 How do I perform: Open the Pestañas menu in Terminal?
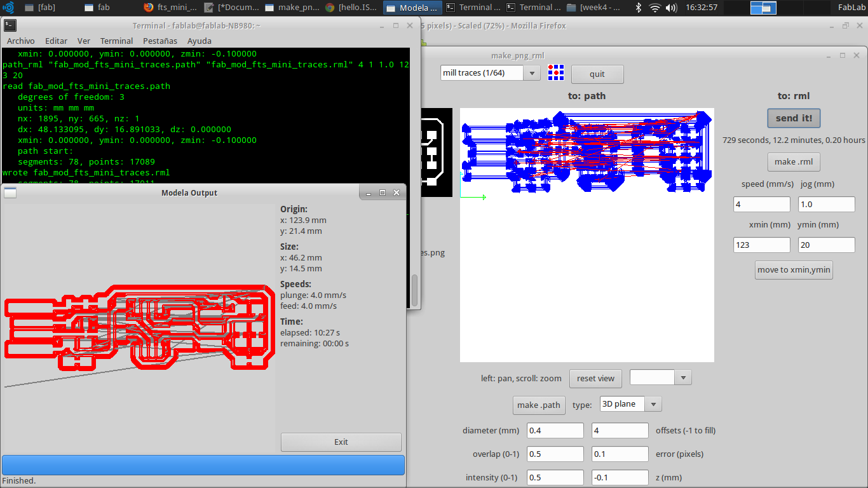[160, 41]
